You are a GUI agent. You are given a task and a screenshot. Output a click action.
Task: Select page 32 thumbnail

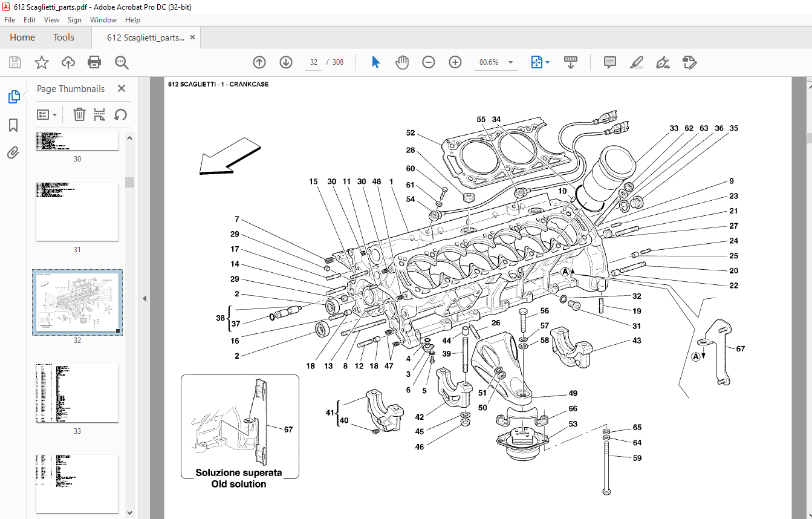(77, 302)
